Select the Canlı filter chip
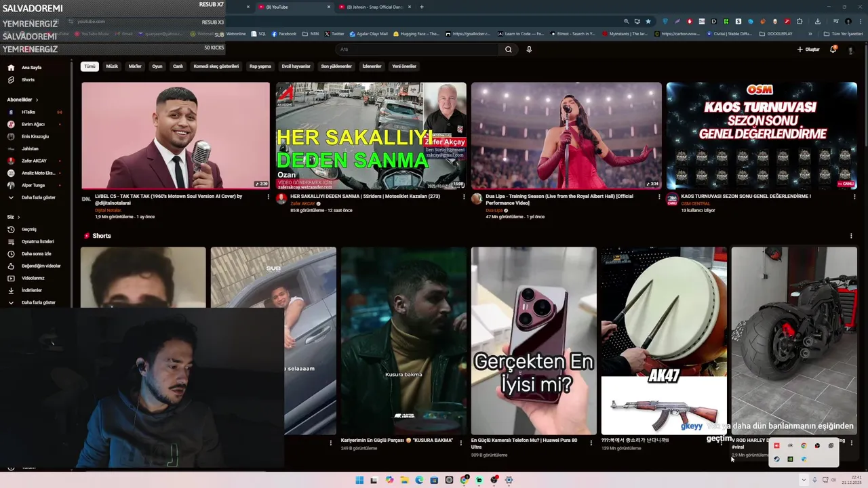Image resolution: width=868 pixels, height=488 pixels. tap(178, 66)
